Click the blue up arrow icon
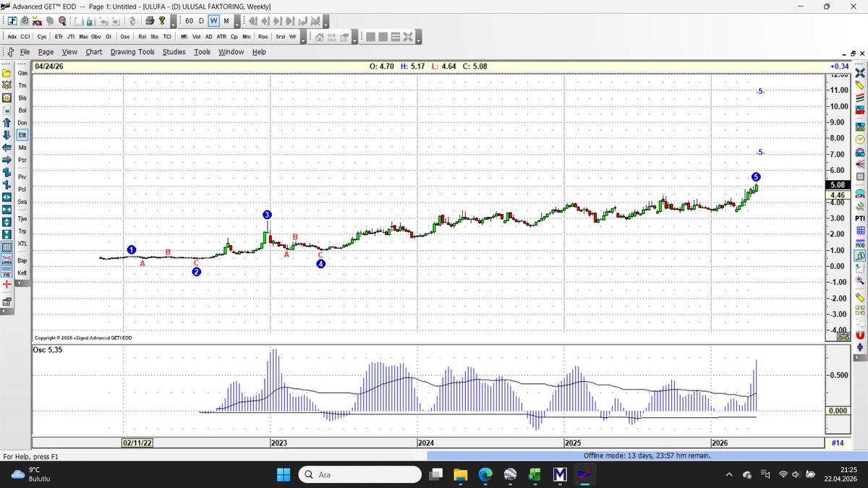The image size is (868, 488). (7, 123)
